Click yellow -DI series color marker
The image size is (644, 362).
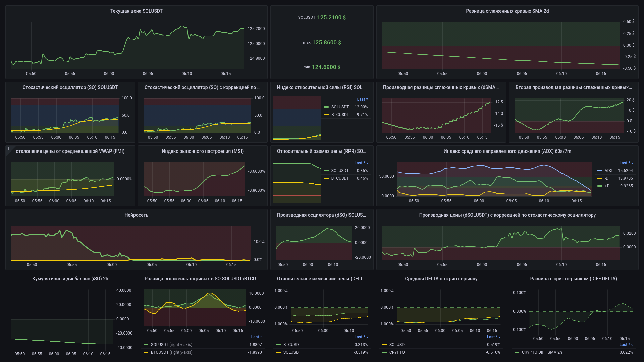600,178
